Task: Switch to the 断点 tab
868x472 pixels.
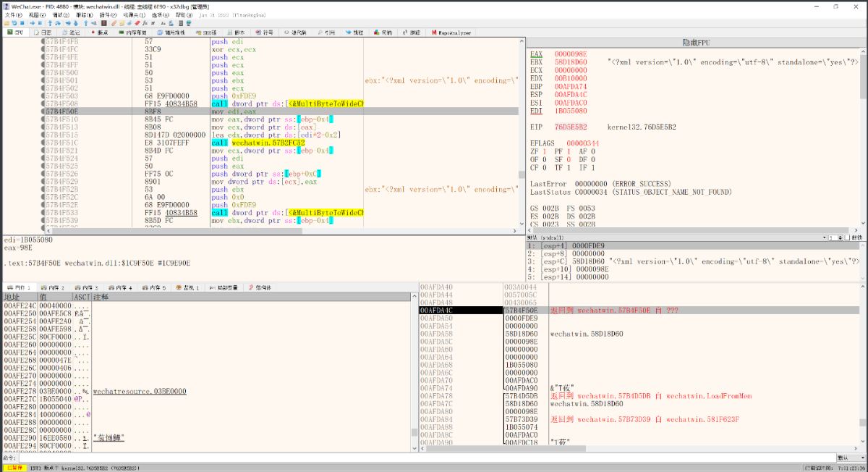Action: click(99, 33)
